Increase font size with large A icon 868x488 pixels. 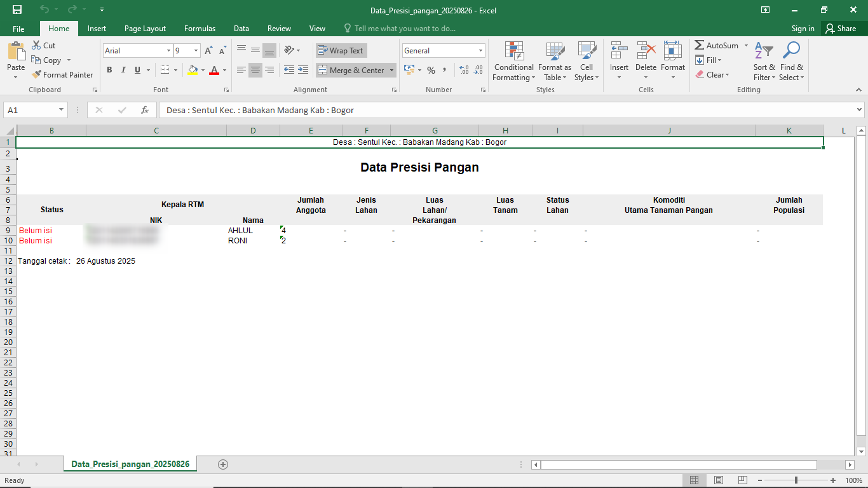click(x=208, y=51)
